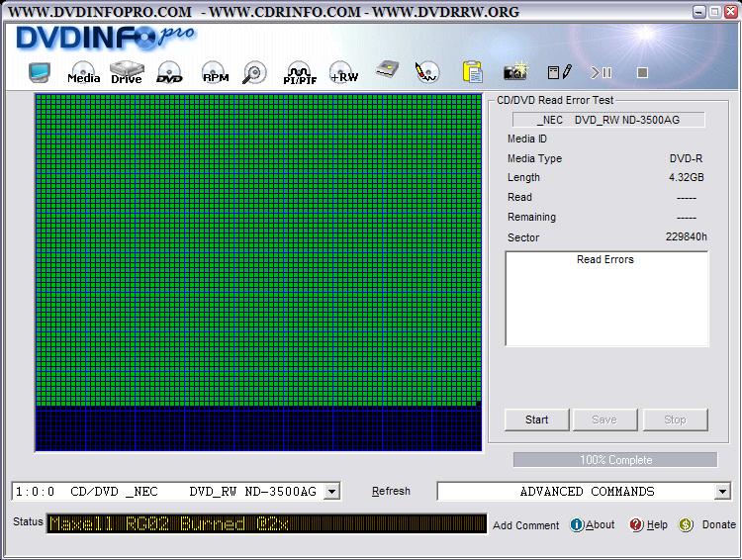Launch the PI/PIF error scan
The height and width of the screenshot is (560, 742).
(x=300, y=73)
